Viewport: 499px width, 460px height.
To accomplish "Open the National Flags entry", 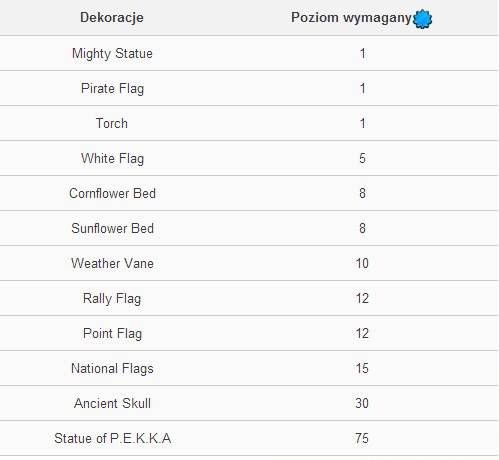I will pos(112,368).
